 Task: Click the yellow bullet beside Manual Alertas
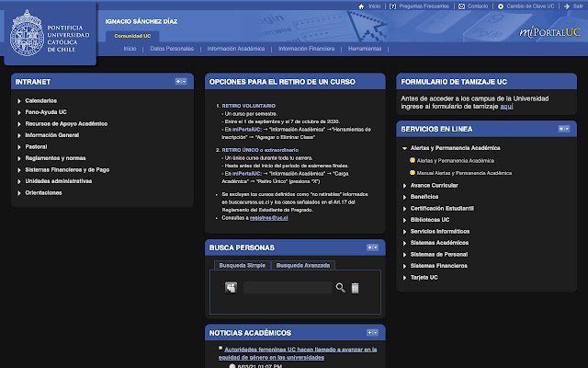413,173
